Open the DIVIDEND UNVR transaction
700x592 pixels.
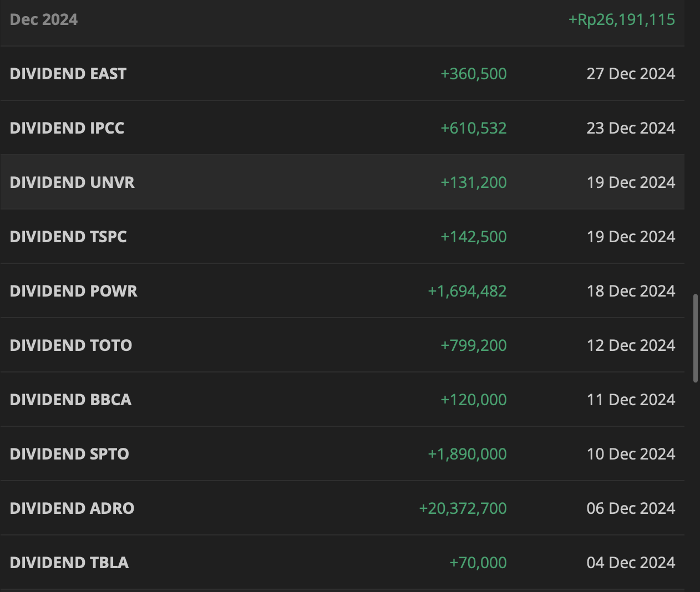point(72,182)
